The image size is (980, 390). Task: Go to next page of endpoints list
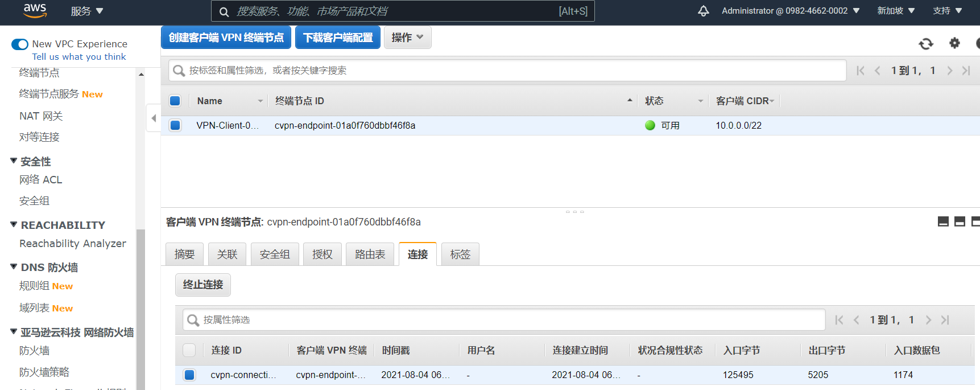949,71
